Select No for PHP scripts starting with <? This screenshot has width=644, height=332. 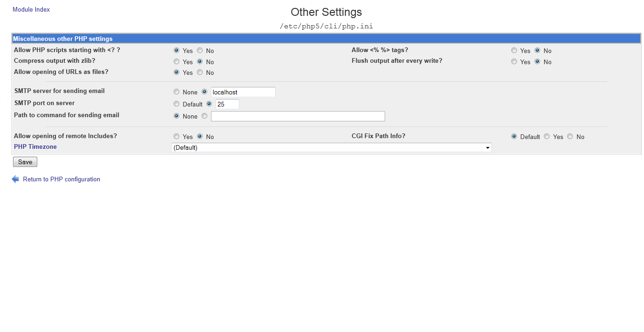200,50
